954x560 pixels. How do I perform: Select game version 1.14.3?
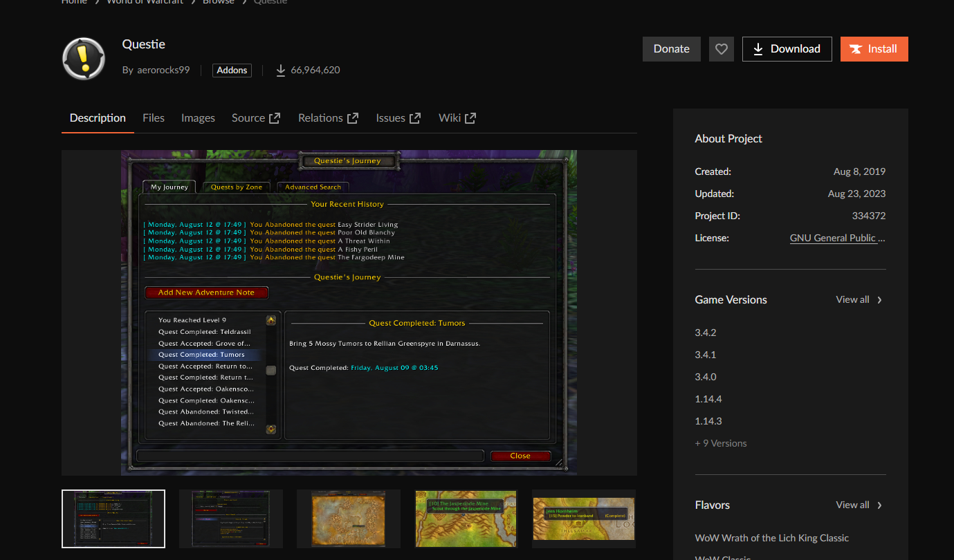pyautogui.click(x=708, y=421)
